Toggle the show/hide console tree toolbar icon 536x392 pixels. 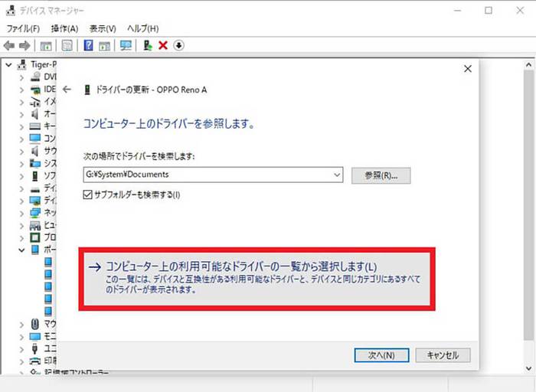(x=46, y=45)
